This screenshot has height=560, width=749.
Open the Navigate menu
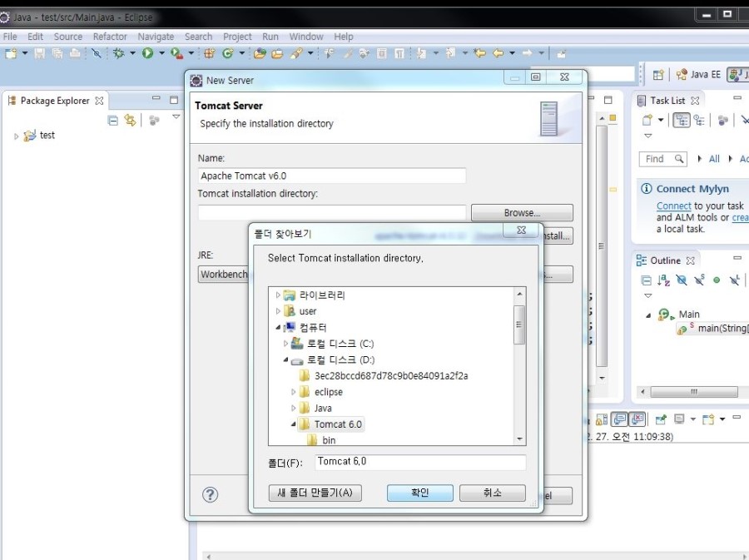coord(156,37)
